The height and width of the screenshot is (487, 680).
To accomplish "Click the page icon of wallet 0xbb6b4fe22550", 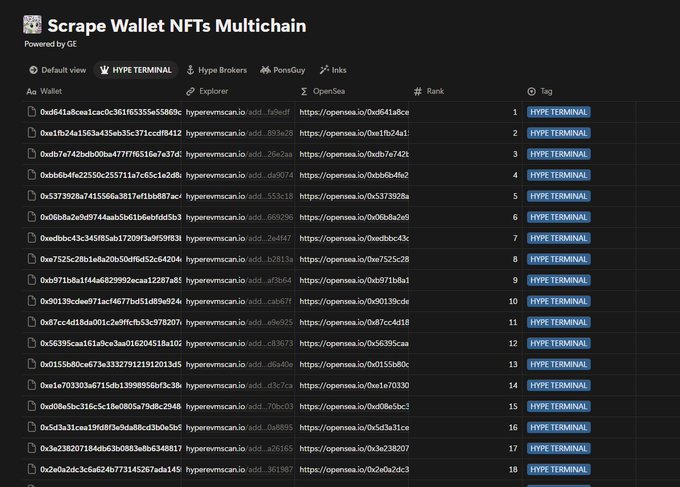I will (x=32, y=175).
